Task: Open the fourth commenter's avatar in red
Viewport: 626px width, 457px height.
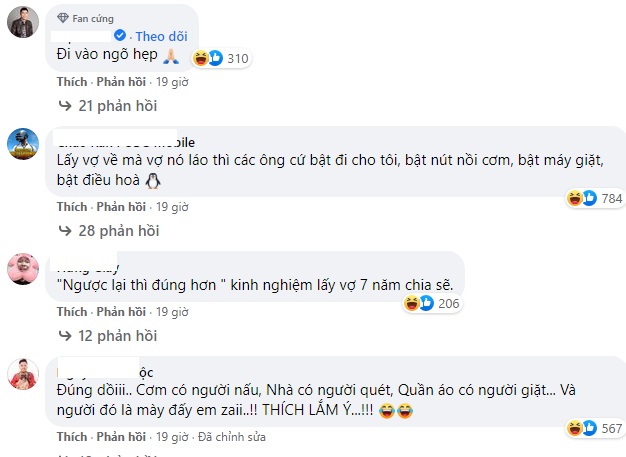Action: [23, 374]
